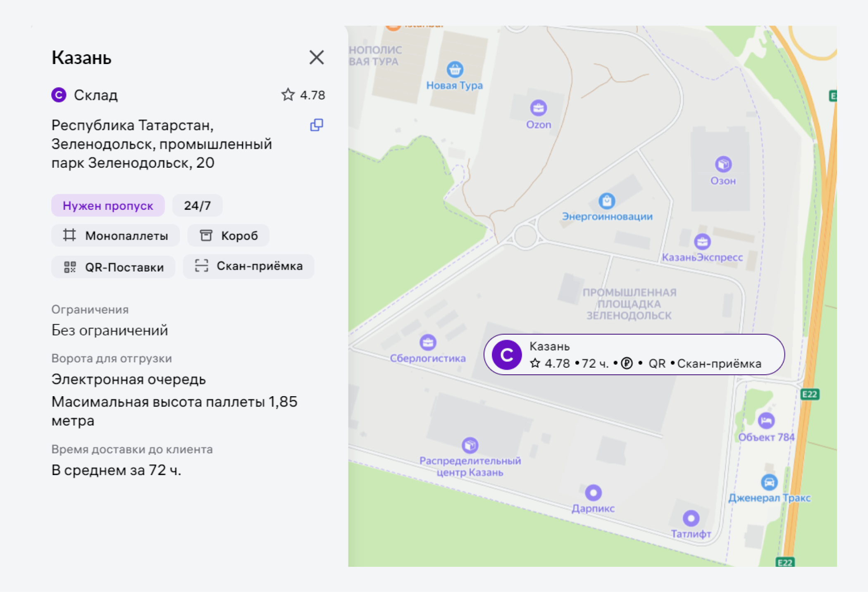Image resolution: width=868 pixels, height=592 pixels.
Task: Click the star icon in Казань map popup
Action: click(x=535, y=363)
